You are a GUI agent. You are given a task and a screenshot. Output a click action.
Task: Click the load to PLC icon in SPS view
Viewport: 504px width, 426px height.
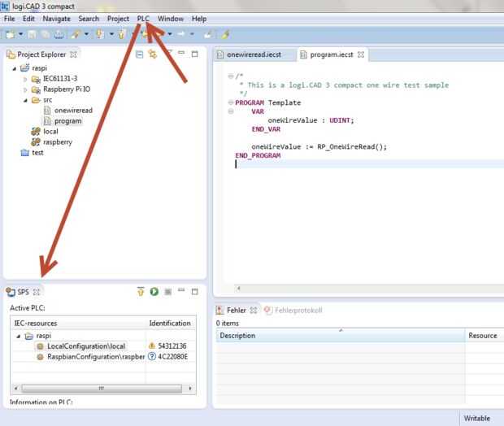(x=141, y=291)
